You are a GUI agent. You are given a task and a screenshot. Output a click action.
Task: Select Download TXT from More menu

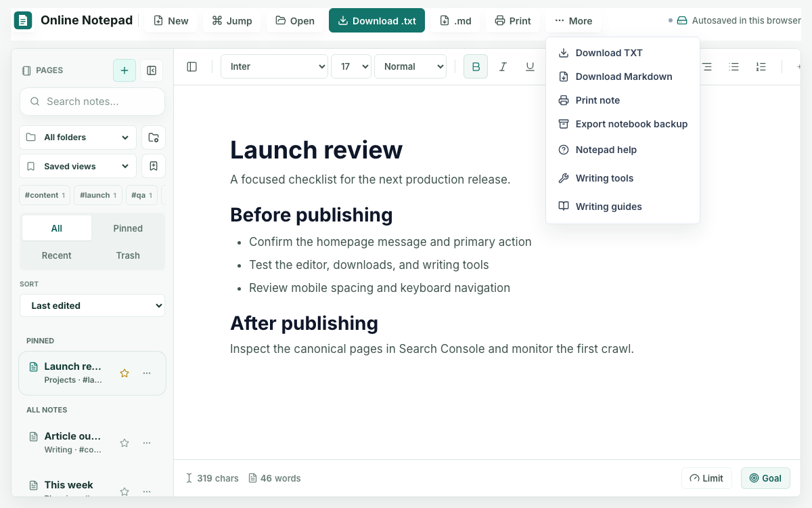(x=623, y=53)
